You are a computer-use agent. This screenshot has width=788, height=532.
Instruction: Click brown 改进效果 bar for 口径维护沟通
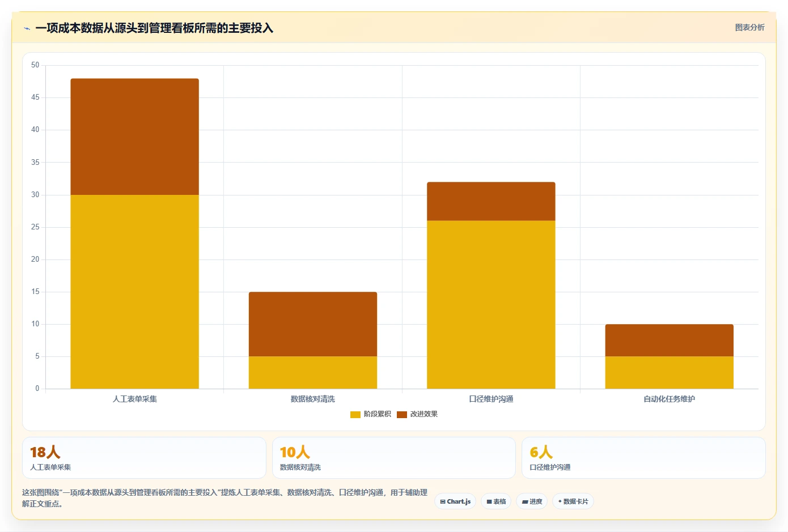click(x=491, y=201)
